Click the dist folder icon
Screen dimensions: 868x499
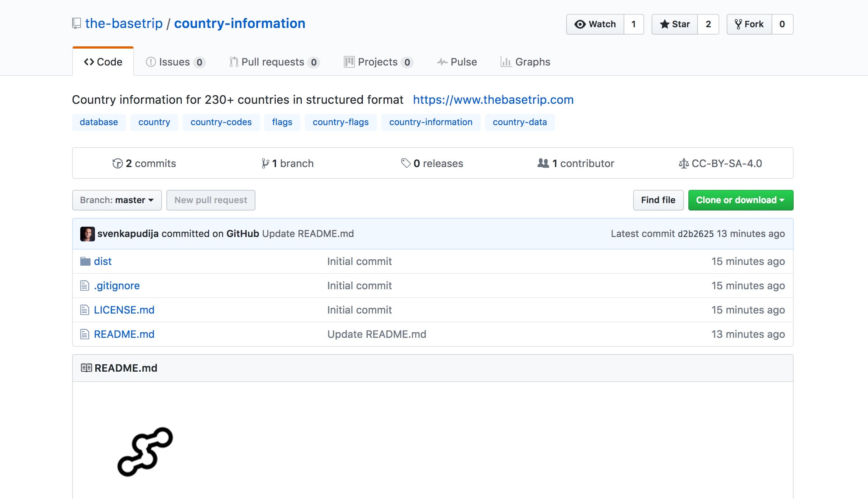[85, 261]
